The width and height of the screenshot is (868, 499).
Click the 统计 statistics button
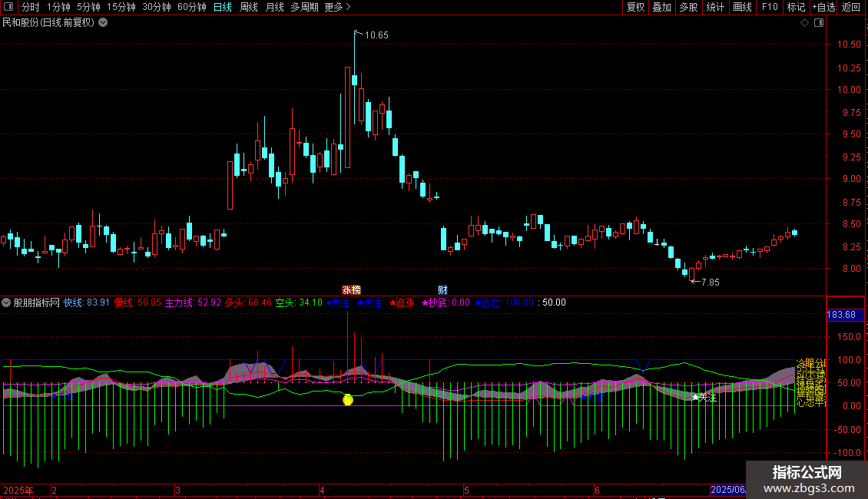(715, 7)
